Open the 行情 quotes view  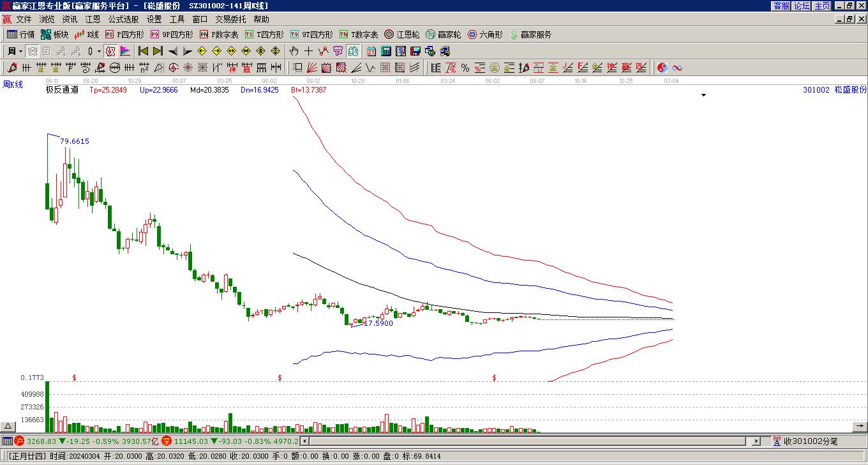pos(21,34)
